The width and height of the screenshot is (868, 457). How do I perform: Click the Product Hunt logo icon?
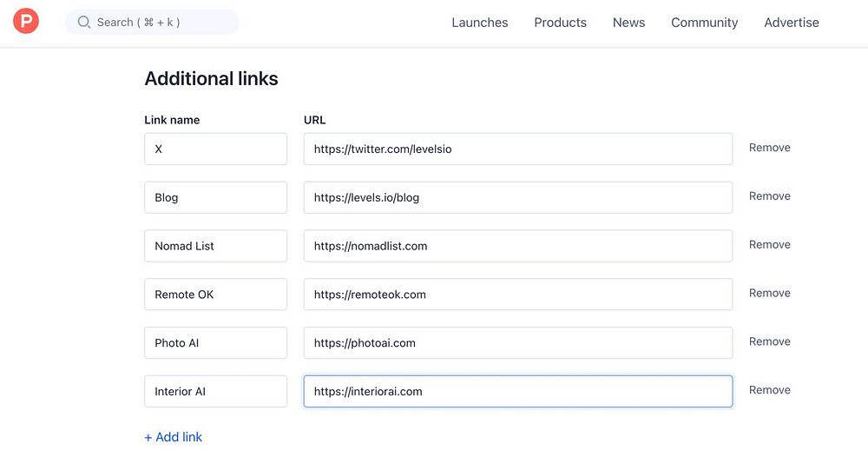point(26,23)
